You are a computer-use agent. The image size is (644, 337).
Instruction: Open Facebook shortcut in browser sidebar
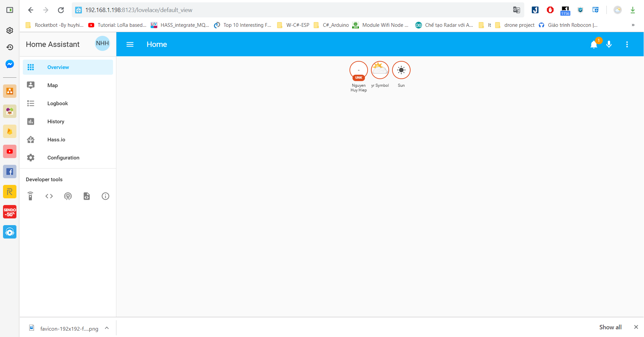click(x=10, y=172)
